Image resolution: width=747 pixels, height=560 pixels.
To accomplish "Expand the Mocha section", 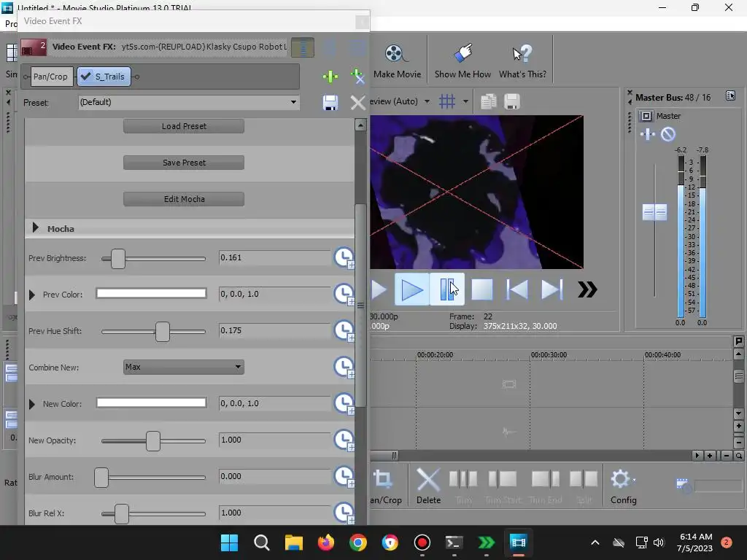I will [x=35, y=228].
